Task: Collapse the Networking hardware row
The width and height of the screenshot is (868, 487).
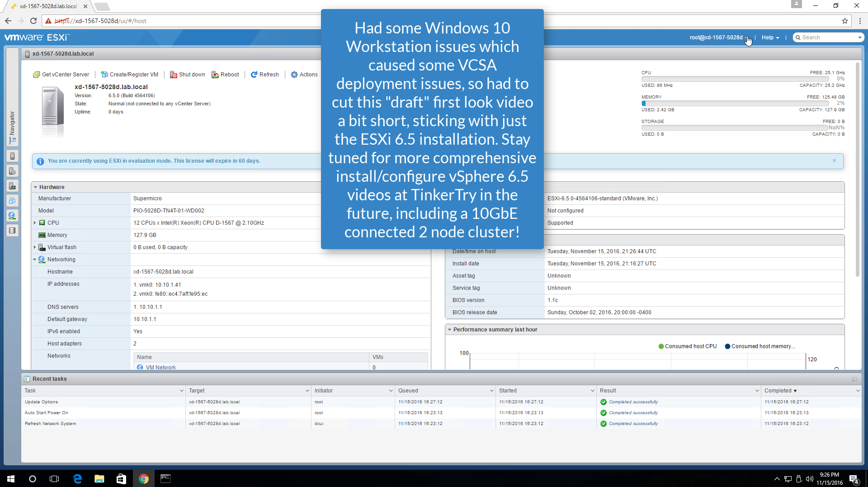Action: pos(35,260)
